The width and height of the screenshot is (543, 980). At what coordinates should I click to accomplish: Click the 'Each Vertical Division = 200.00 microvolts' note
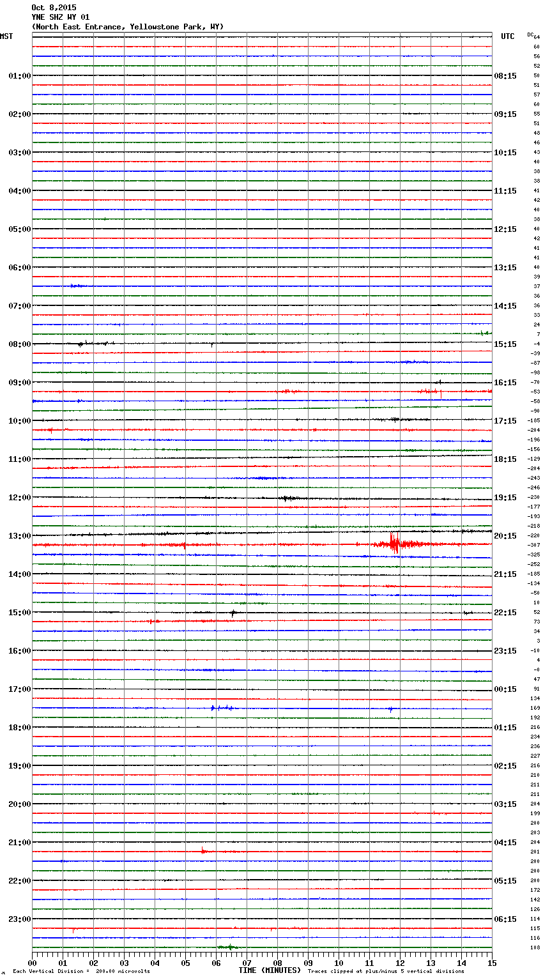(x=81, y=971)
